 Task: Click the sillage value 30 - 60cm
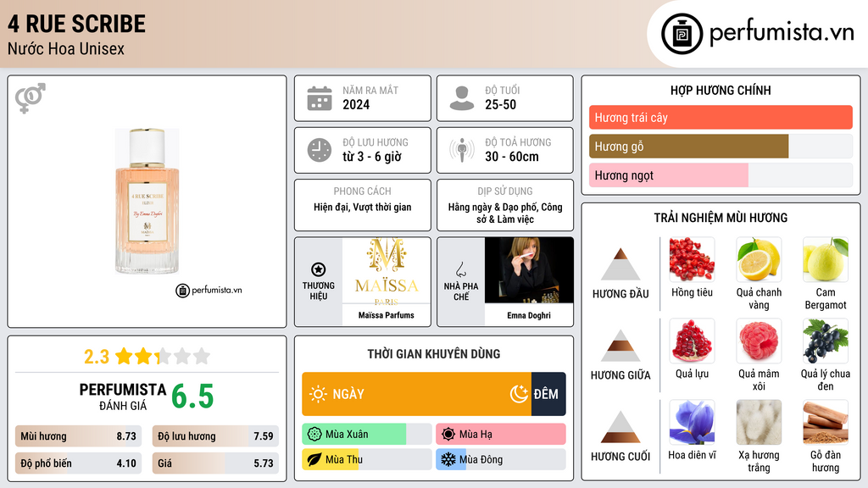tap(511, 157)
